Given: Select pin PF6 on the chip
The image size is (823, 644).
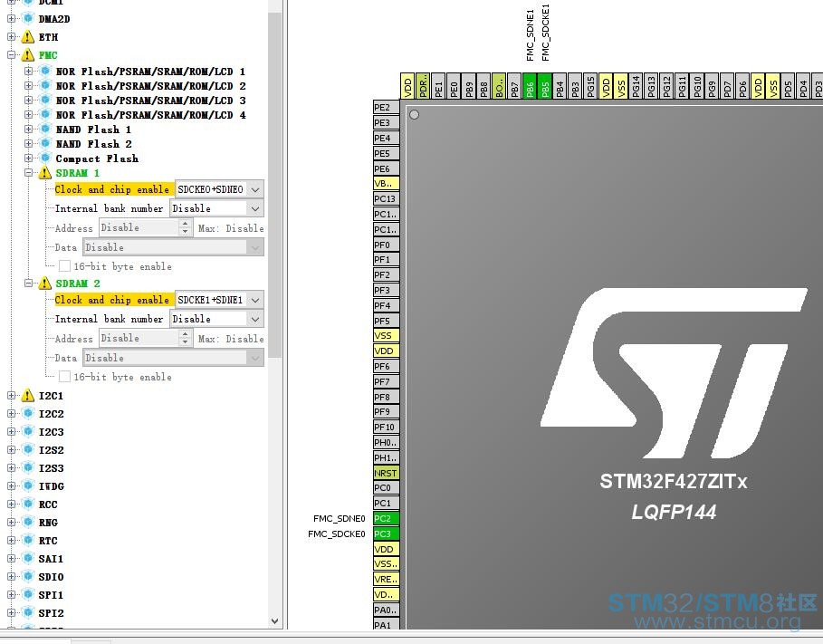Looking at the screenshot, I should coord(386,366).
